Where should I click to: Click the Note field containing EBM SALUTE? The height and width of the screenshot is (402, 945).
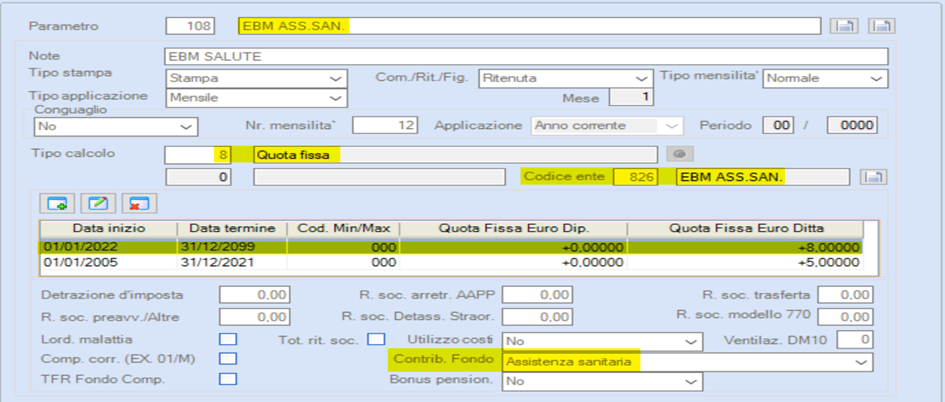(x=526, y=57)
